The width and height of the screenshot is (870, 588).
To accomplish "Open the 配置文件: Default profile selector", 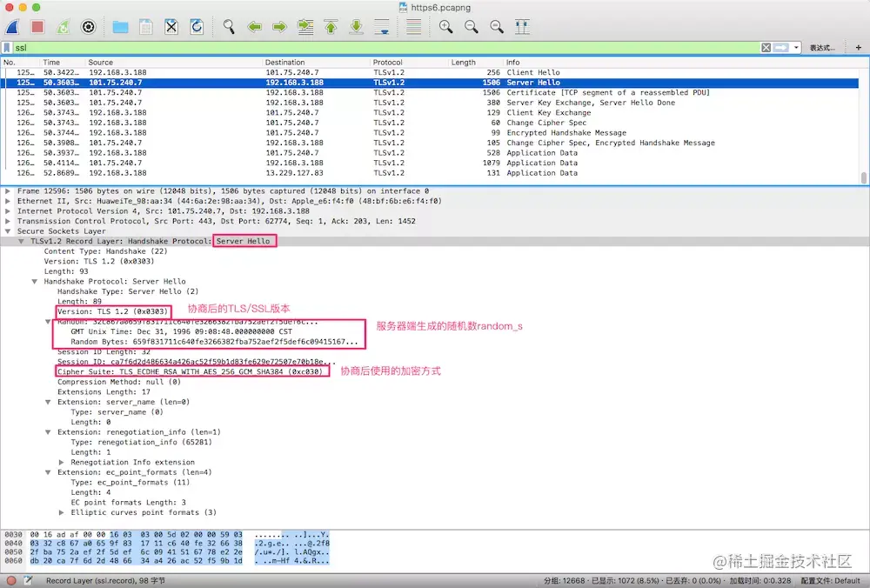I will pyautogui.click(x=830, y=580).
